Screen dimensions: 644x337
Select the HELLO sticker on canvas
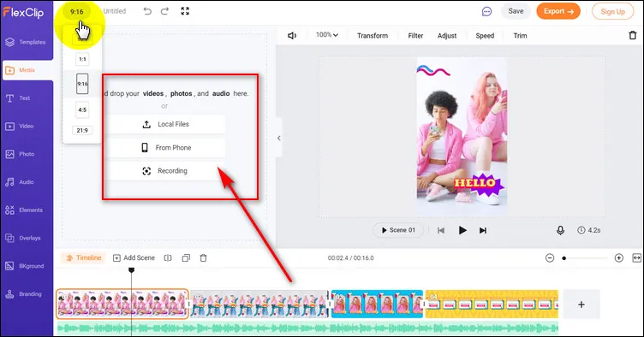point(479,183)
